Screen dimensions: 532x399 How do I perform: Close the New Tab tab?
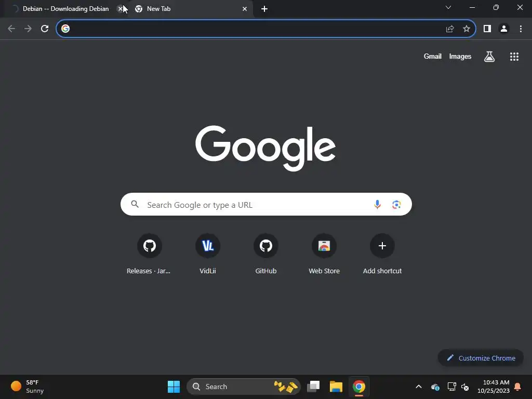245,9
